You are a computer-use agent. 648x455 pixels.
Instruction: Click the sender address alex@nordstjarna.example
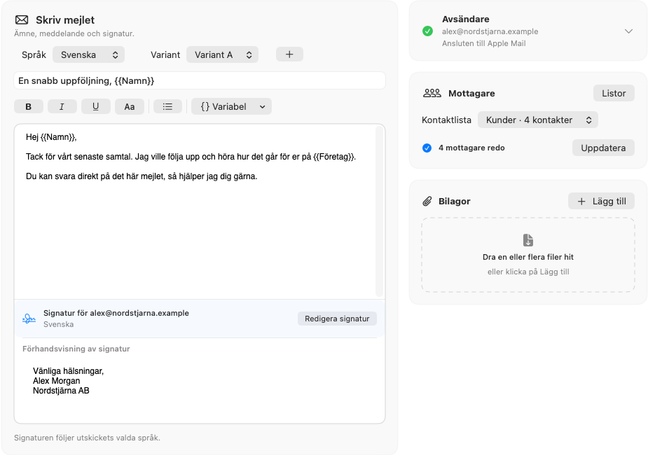pos(490,31)
